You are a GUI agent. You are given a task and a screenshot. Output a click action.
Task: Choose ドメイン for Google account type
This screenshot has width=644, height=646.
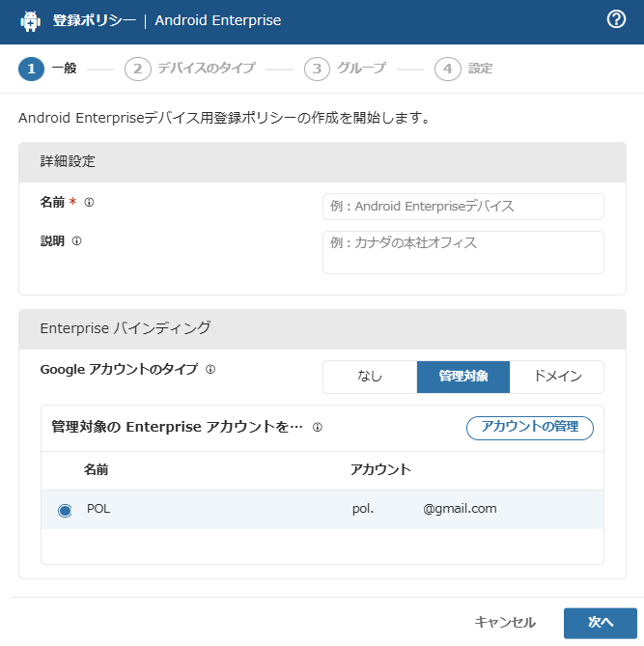click(x=557, y=377)
